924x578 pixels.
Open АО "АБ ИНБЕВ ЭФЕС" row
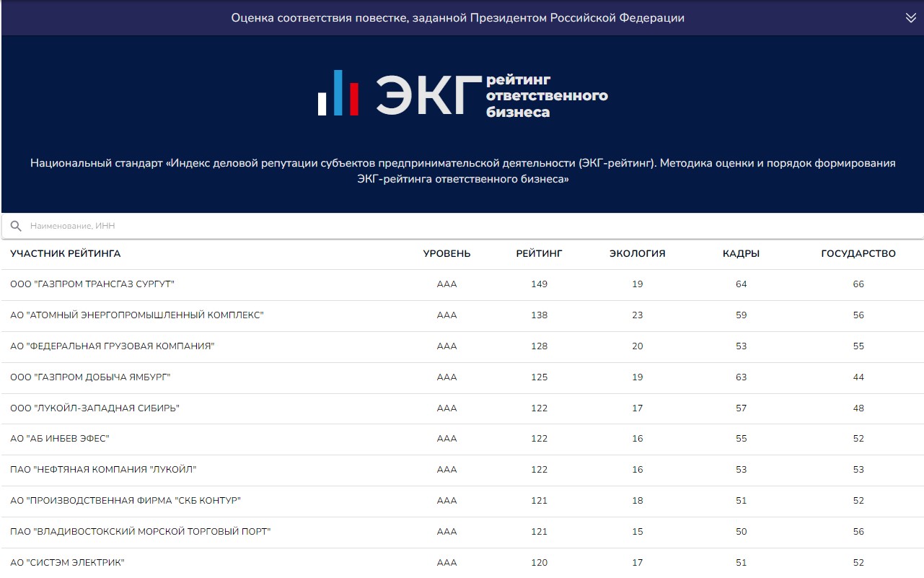462,439
